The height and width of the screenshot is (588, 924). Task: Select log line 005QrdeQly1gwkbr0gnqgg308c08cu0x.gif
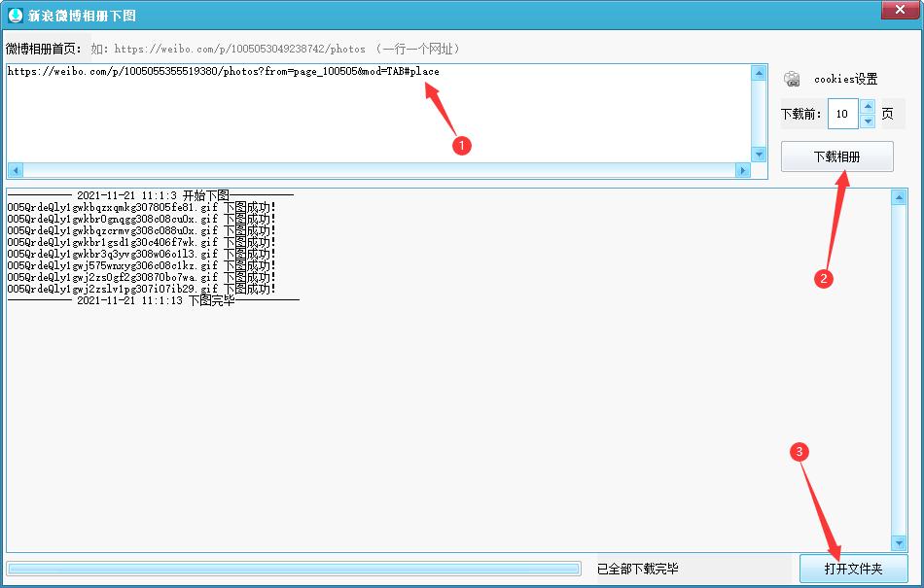tap(141, 219)
